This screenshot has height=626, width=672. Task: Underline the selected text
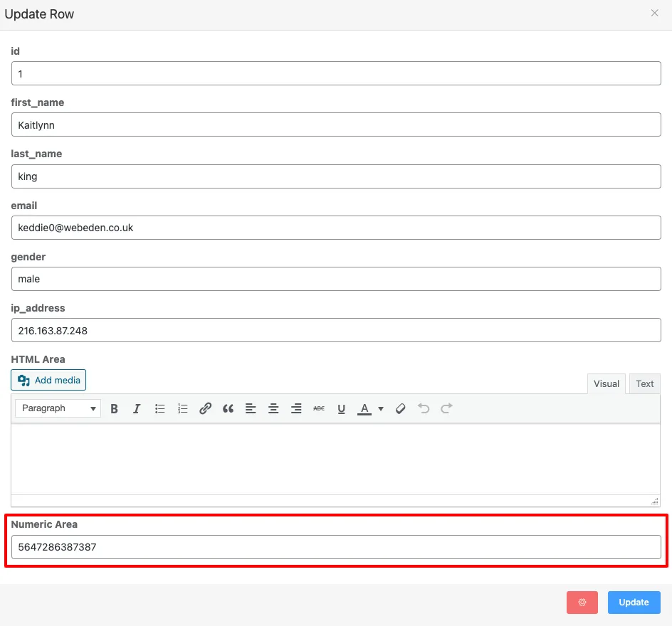(342, 408)
